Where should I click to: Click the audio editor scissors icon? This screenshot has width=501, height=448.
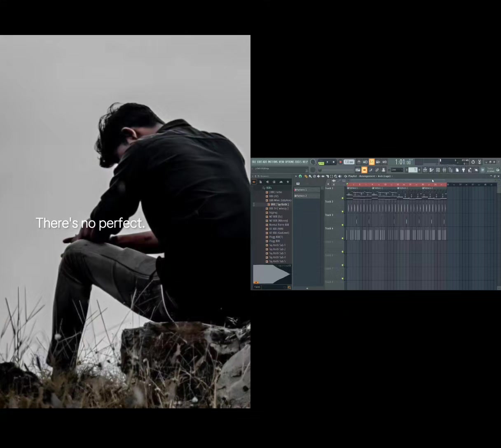click(x=480, y=162)
